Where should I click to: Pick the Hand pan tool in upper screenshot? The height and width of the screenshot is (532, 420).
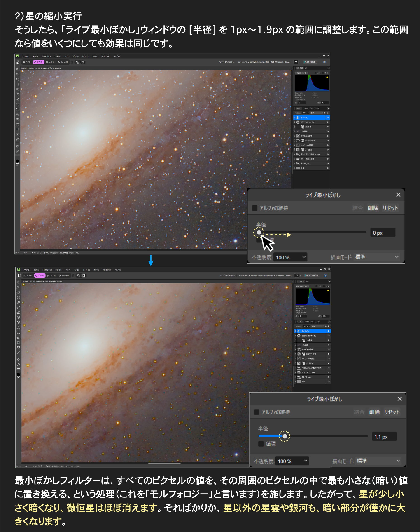(17, 146)
